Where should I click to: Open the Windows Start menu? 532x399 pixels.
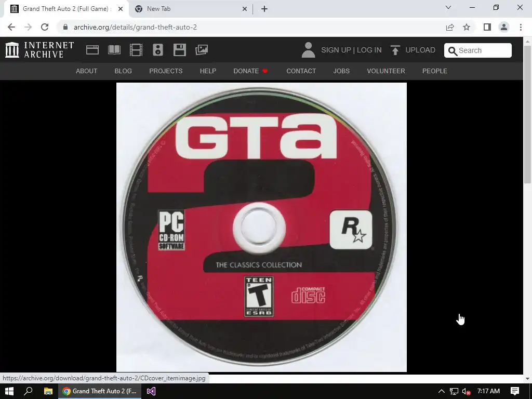9,391
